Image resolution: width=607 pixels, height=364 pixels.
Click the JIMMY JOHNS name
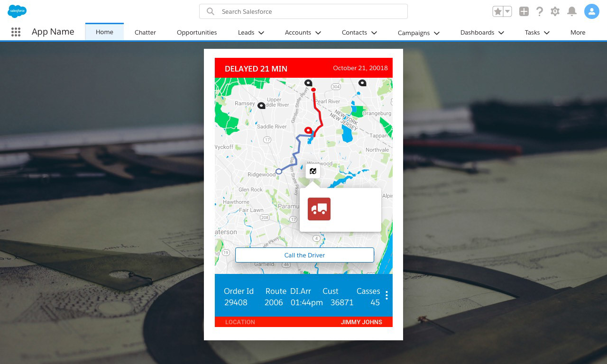[361, 322]
